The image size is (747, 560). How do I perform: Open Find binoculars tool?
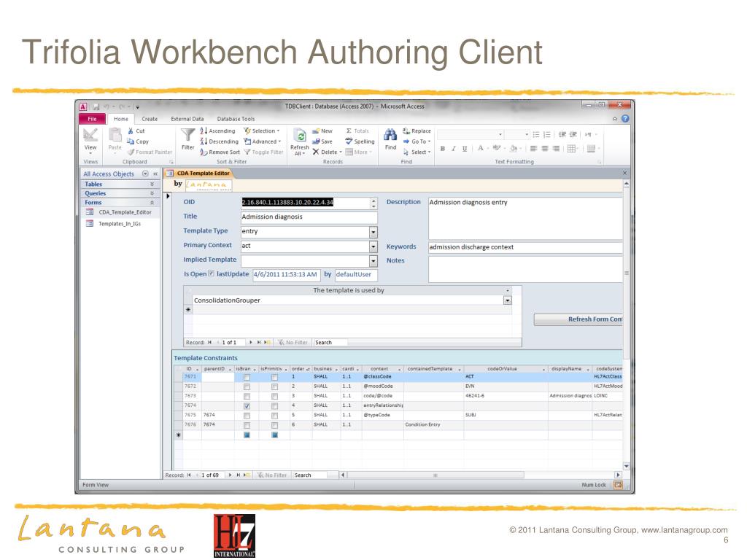tap(391, 139)
